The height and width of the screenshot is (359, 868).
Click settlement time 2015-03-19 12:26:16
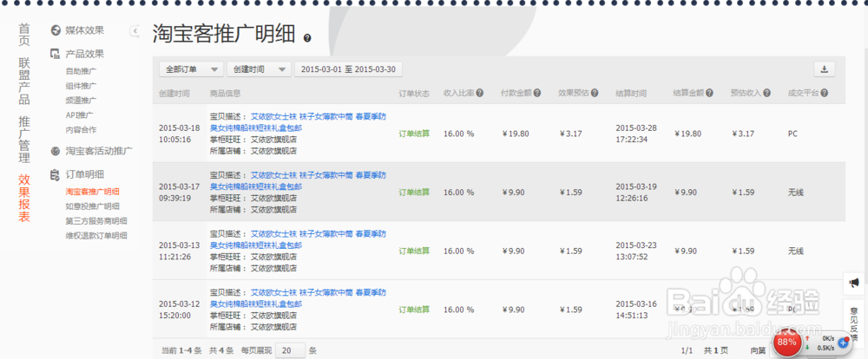click(x=636, y=193)
